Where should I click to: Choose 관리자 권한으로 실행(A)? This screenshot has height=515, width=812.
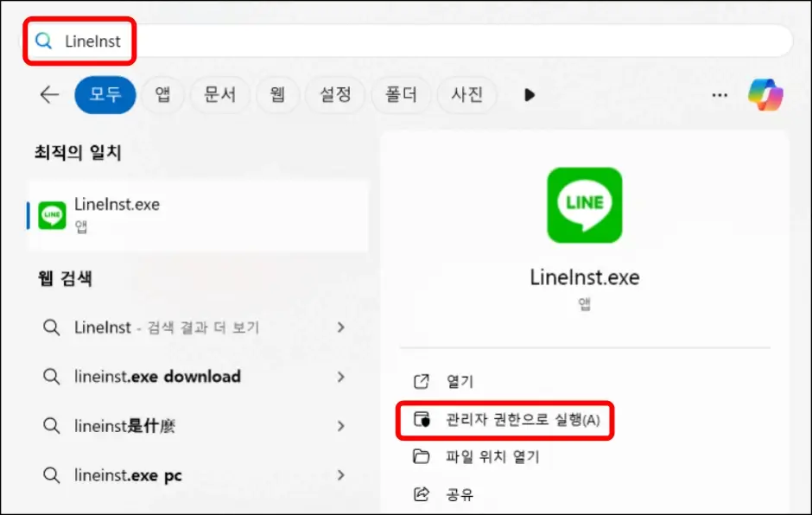(523, 420)
